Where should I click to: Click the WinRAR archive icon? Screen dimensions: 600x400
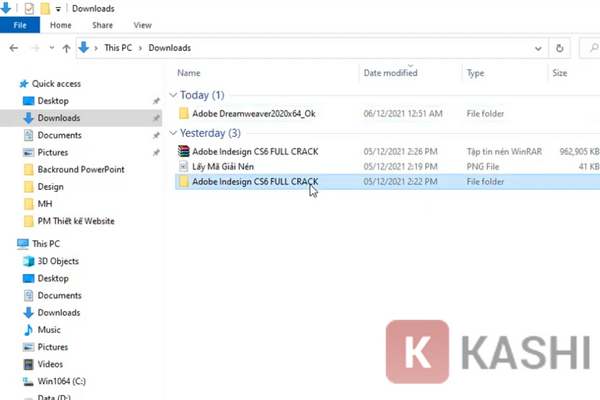coord(184,151)
